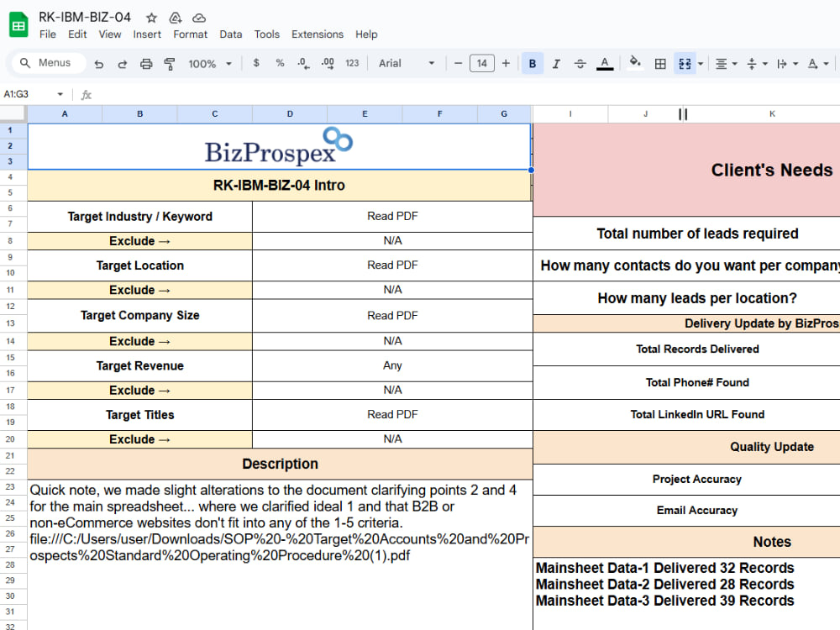Click the RK-IBM-BIZ-04 document title
Image resolution: width=840 pixels, height=630 pixels.
[x=85, y=17]
